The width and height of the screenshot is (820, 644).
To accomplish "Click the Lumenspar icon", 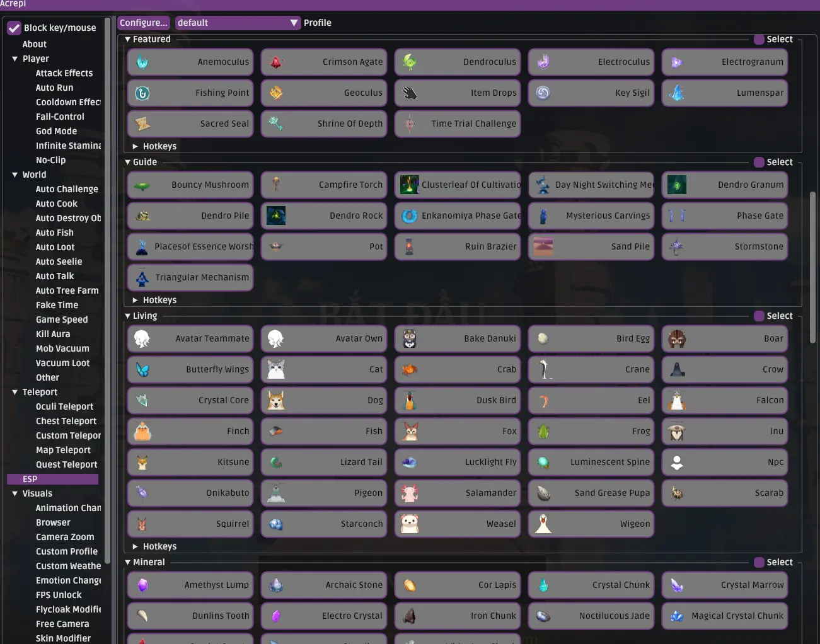I will (x=677, y=93).
